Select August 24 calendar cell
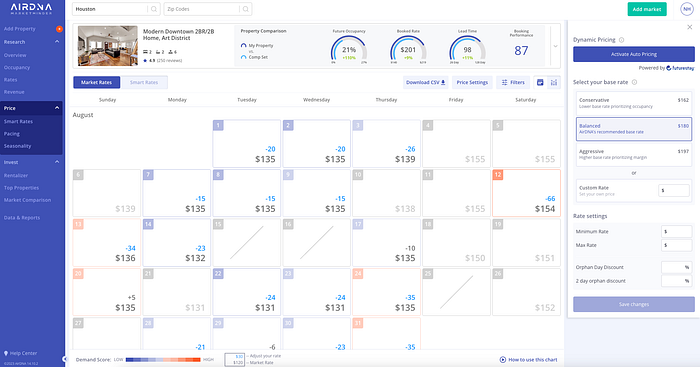 point(386,292)
